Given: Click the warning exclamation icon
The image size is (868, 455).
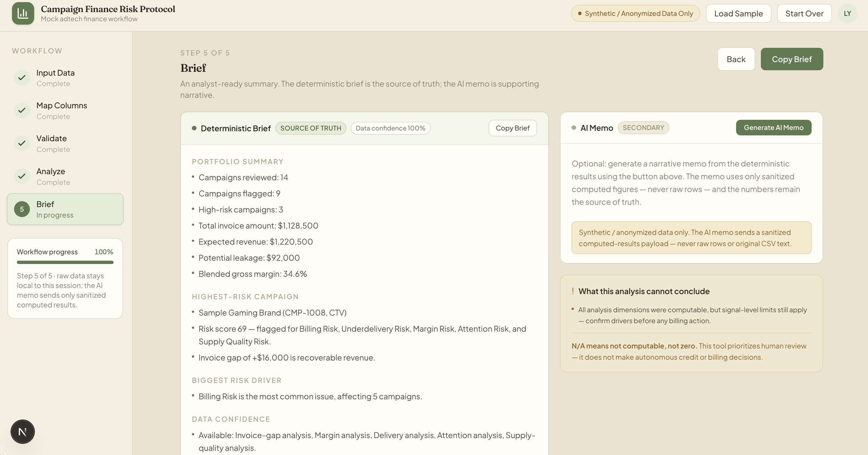Looking at the screenshot, I should (573, 291).
